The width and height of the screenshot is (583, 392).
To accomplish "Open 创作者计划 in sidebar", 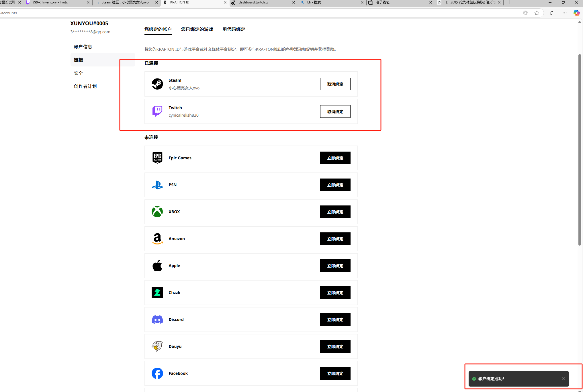I will (103, 86).
